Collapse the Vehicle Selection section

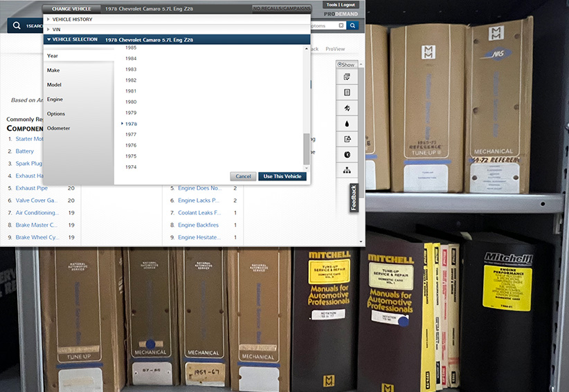tap(71, 40)
